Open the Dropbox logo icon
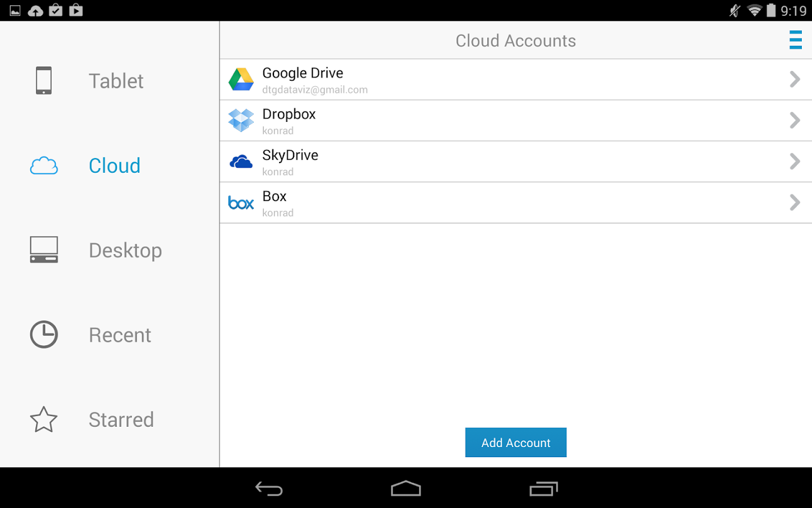The height and width of the screenshot is (508, 812). [x=241, y=120]
